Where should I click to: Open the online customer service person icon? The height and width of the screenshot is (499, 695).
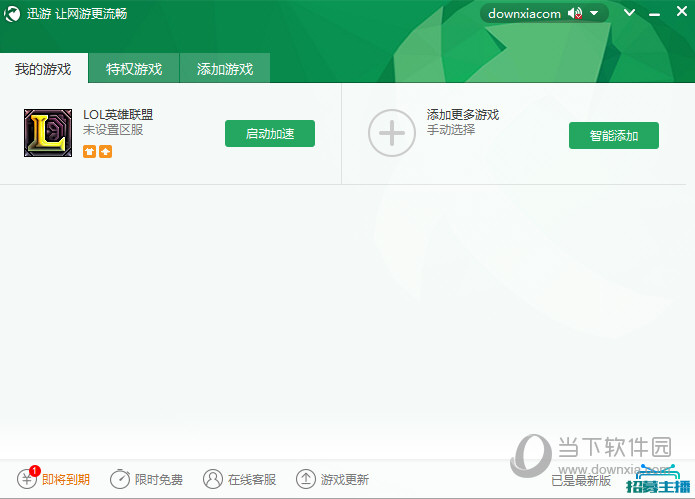(x=213, y=479)
